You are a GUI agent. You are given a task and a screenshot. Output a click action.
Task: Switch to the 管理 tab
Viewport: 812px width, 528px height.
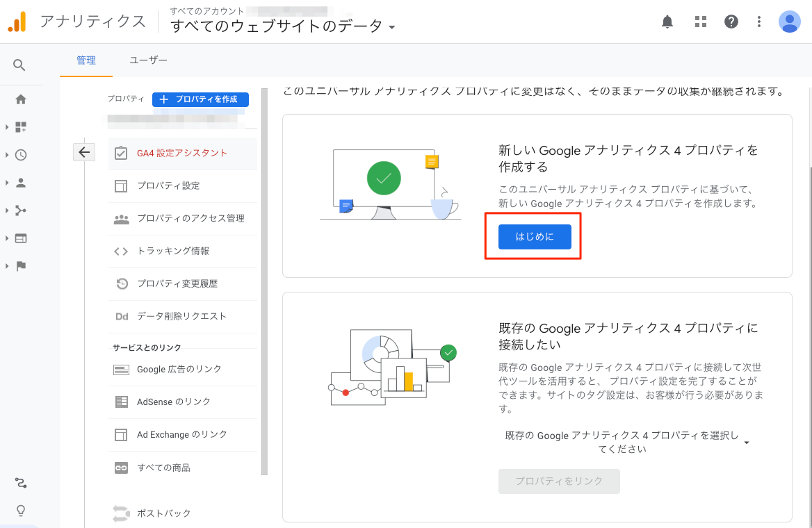click(x=86, y=60)
